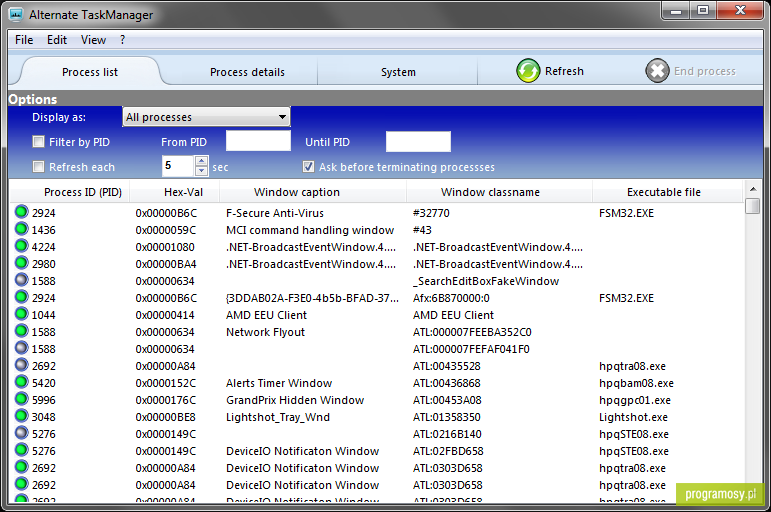Sort by Window classname column header
The height and width of the screenshot is (512, 771).
(x=490, y=192)
